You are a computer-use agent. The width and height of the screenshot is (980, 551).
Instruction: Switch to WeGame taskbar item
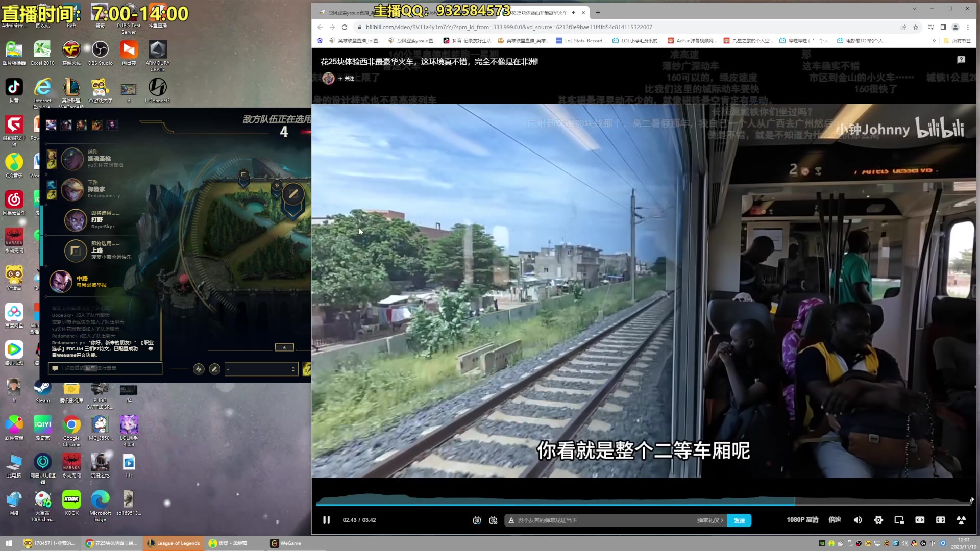286,543
